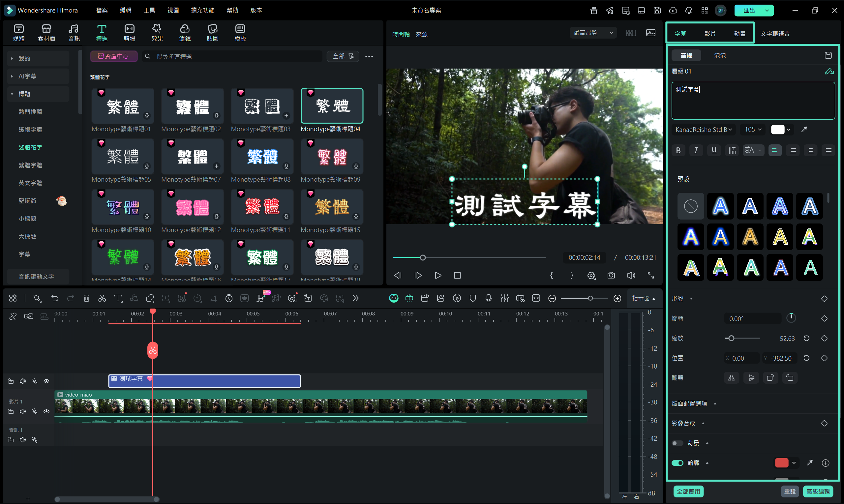Enable the 背景 background toggle
844x504 pixels.
pyautogui.click(x=678, y=443)
